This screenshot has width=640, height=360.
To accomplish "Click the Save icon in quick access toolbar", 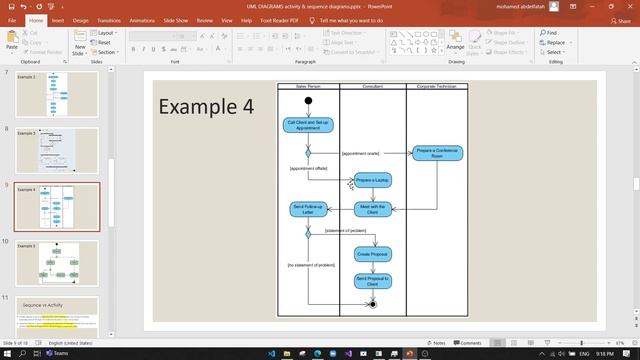I will (x=11, y=7).
